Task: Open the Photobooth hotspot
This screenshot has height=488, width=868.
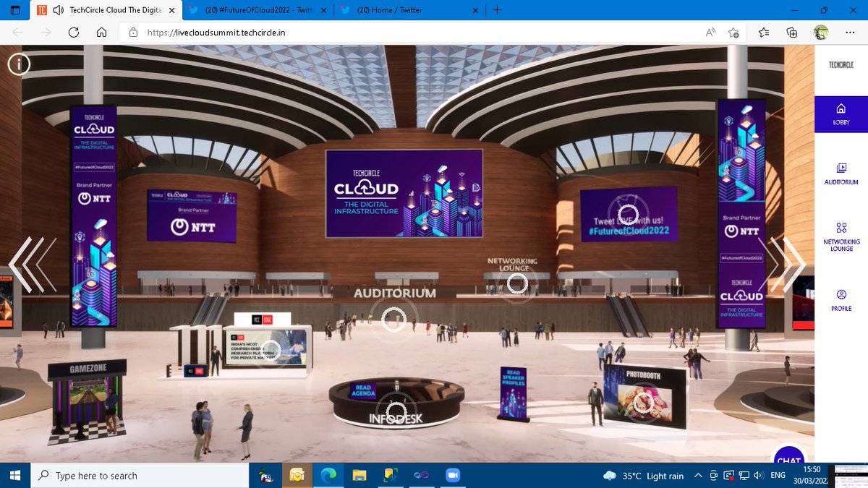Action: pos(642,403)
